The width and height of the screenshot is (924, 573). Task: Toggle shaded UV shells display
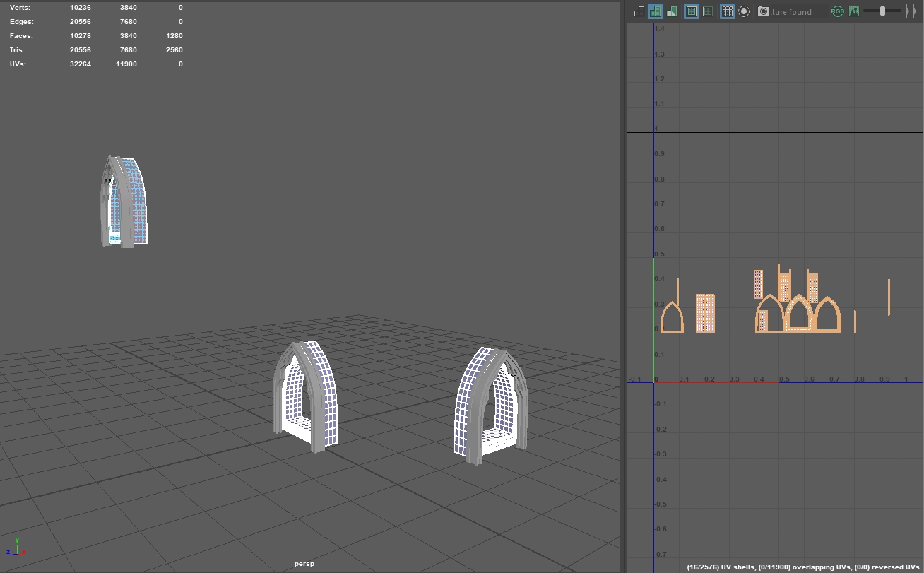click(x=656, y=11)
